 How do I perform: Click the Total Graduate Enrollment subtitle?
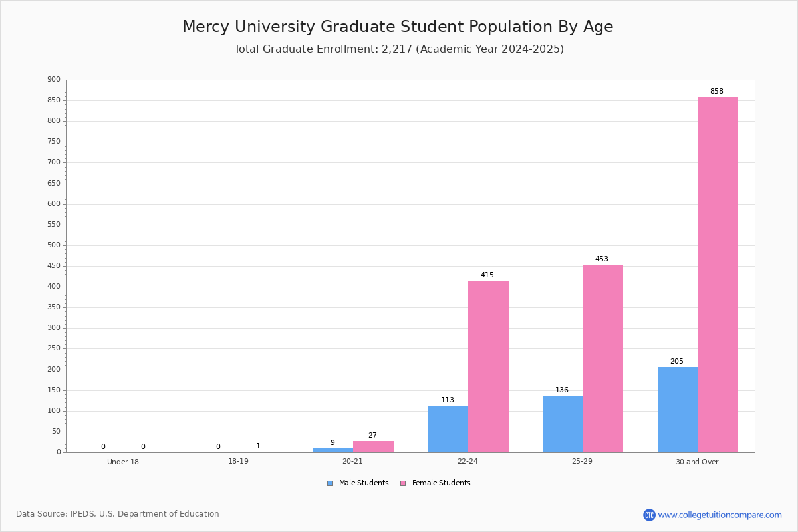(x=399, y=49)
